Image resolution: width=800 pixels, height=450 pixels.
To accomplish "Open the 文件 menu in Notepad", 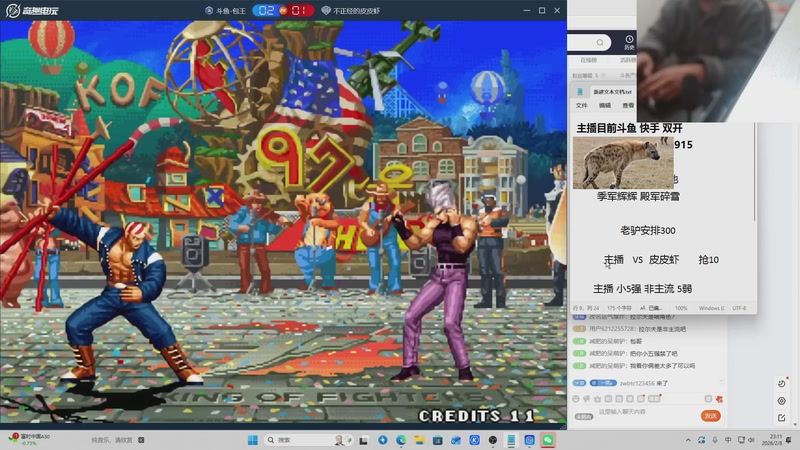I will [x=582, y=106].
